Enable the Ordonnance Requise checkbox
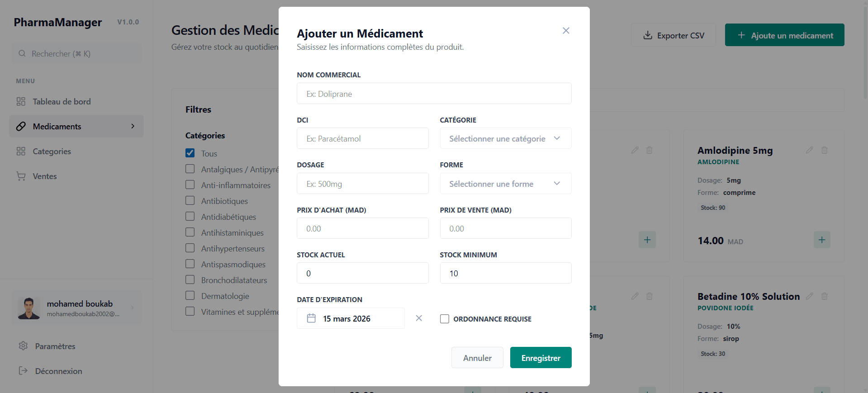868x393 pixels. click(445, 319)
